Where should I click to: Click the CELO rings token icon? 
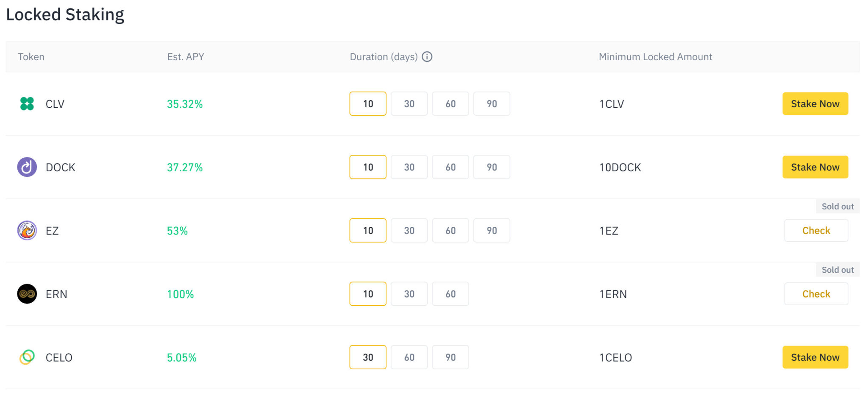coord(27,357)
